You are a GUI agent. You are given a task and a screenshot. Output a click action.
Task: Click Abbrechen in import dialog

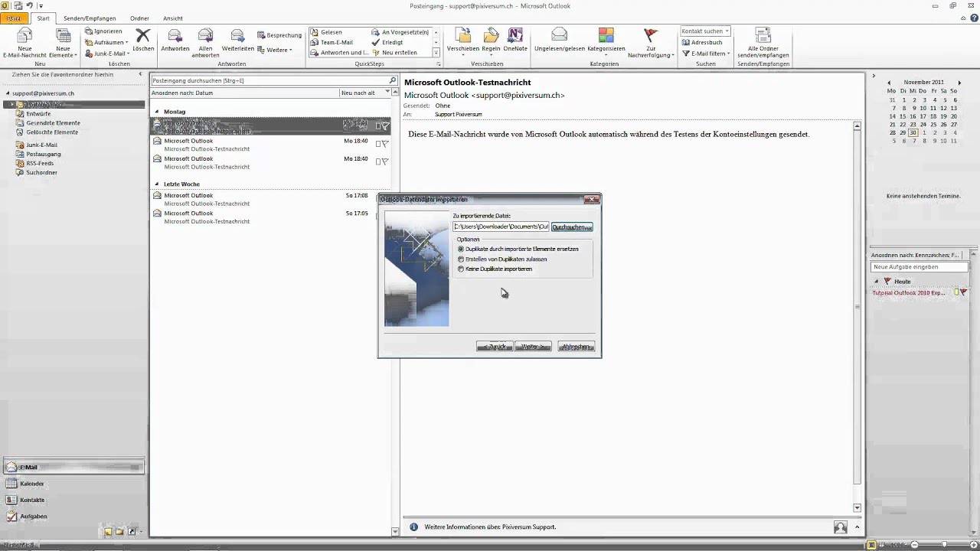(x=576, y=347)
